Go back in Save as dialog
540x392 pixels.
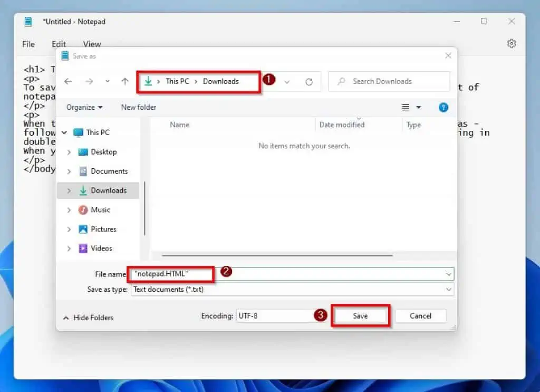coord(68,82)
